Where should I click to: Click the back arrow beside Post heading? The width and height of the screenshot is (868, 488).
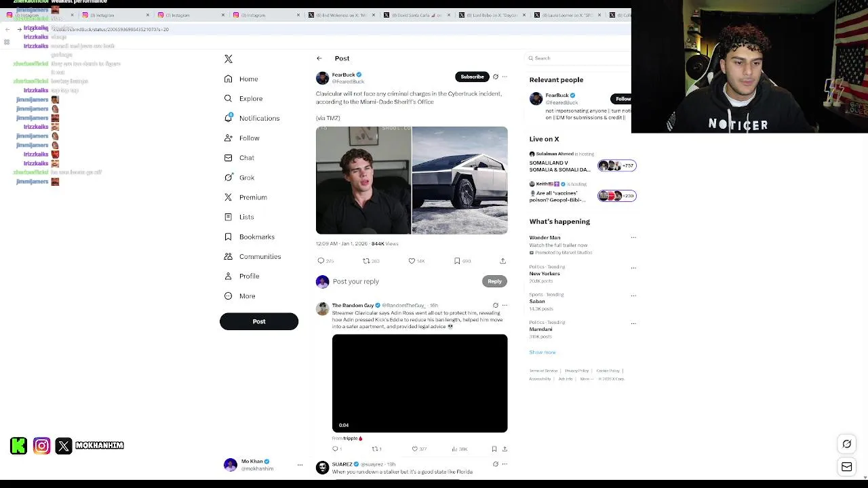click(319, 58)
